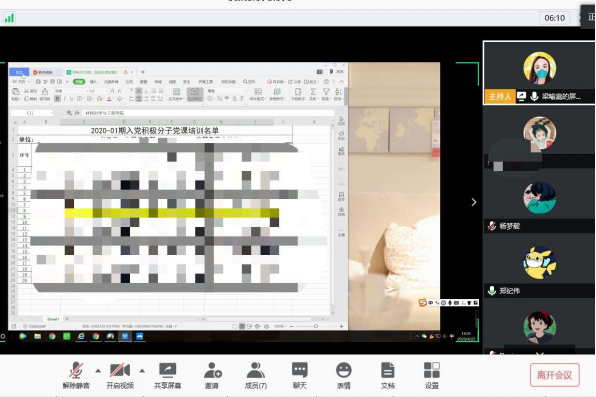Image resolution: width=596 pixels, height=397 pixels.
Task: Click muted microphone icon beside 杨梦霞
Action: point(492,226)
